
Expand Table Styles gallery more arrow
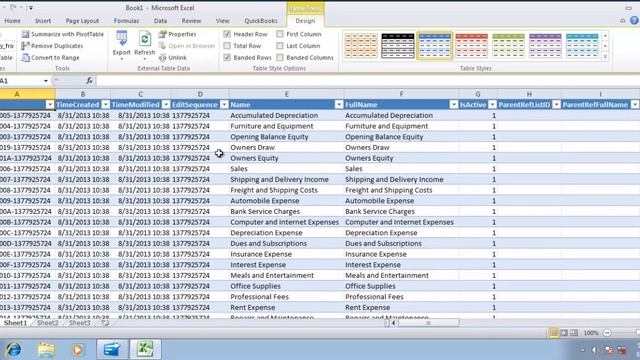coord(605,57)
